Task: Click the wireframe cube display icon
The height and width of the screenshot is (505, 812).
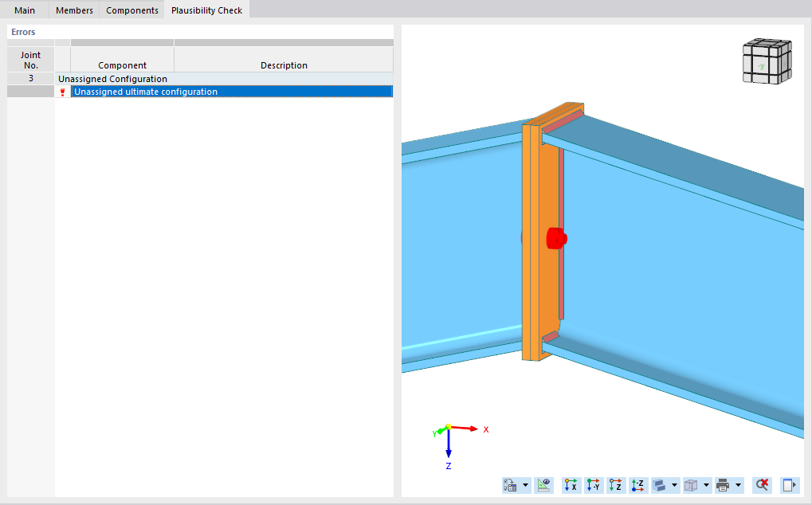Action: coord(692,485)
